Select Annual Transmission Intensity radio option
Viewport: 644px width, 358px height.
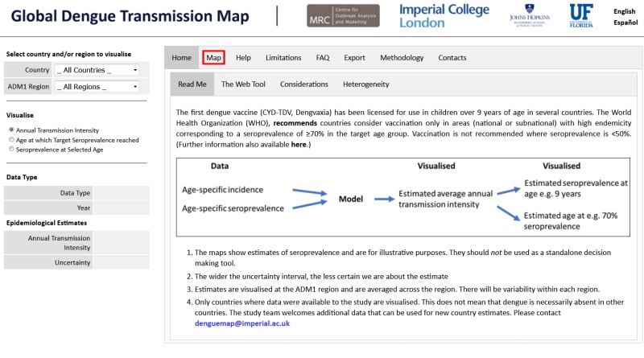point(11,130)
